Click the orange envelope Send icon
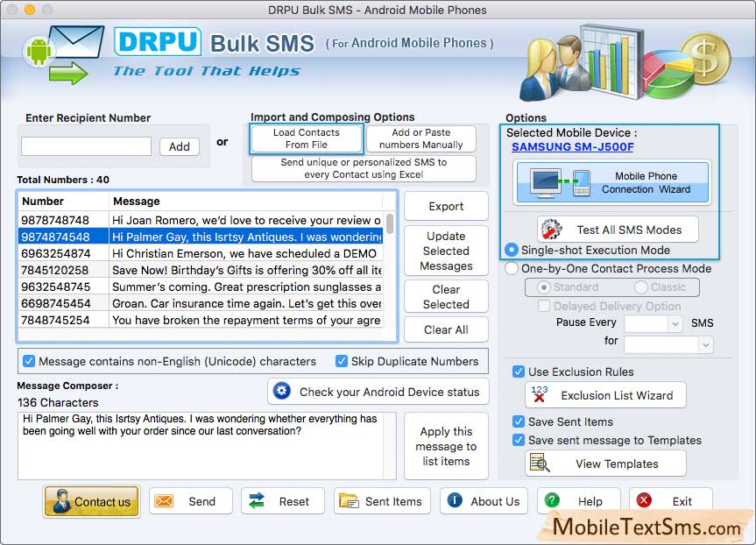This screenshot has height=545, width=756. (164, 501)
